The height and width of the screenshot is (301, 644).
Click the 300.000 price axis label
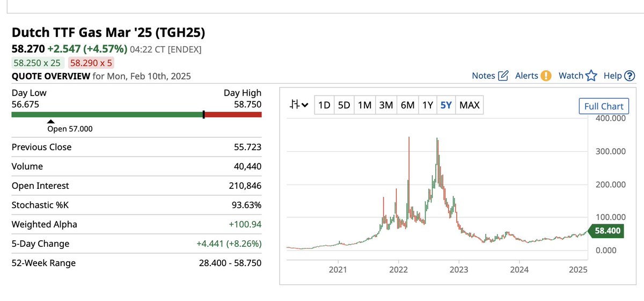pyautogui.click(x=611, y=151)
